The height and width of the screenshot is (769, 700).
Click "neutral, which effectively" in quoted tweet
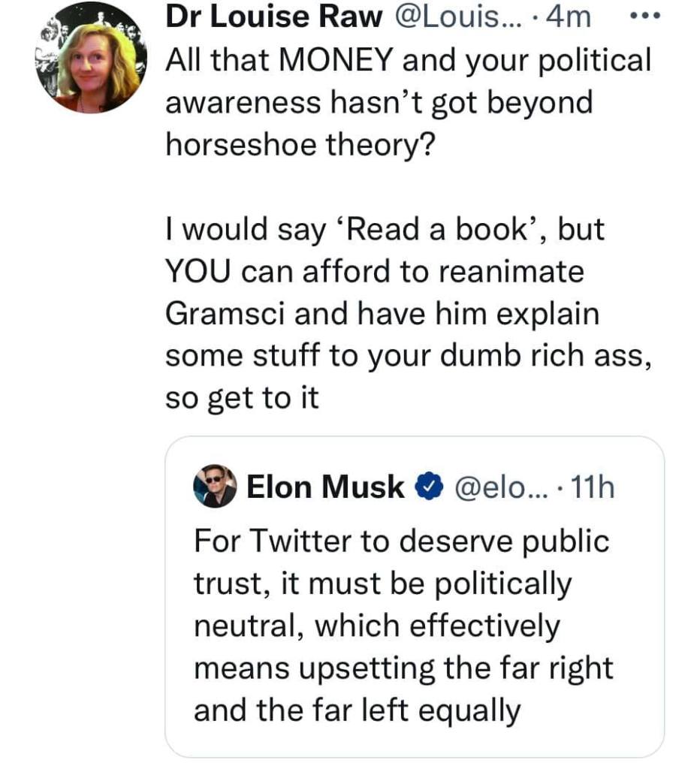(377, 625)
